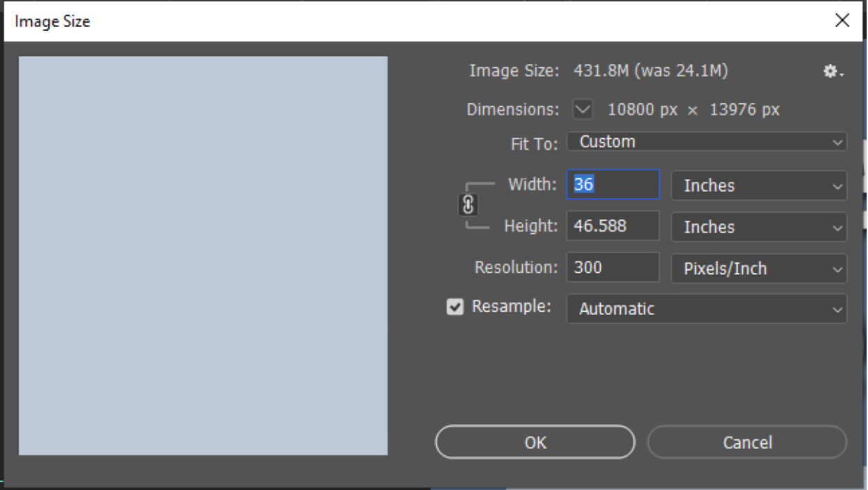Change the Pixels/Inch resolution unit dropdown
Screen dimensions: 868x490
pos(759,269)
